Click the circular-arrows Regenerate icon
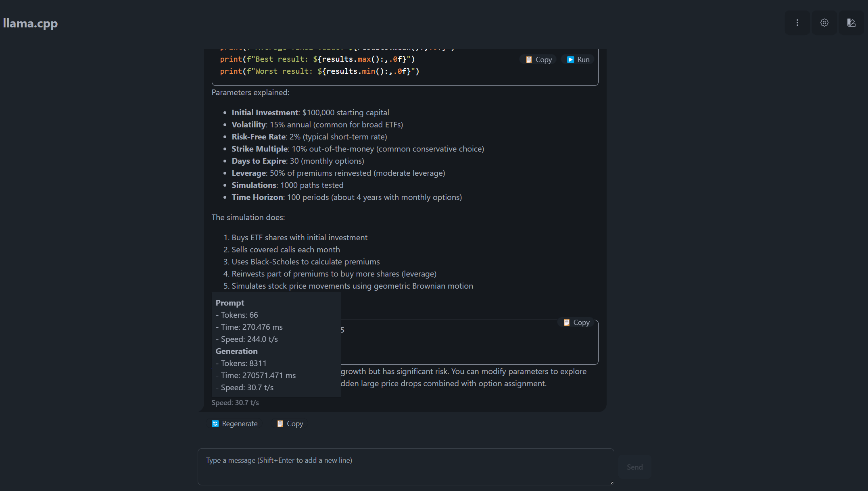 click(x=215, y=423)
